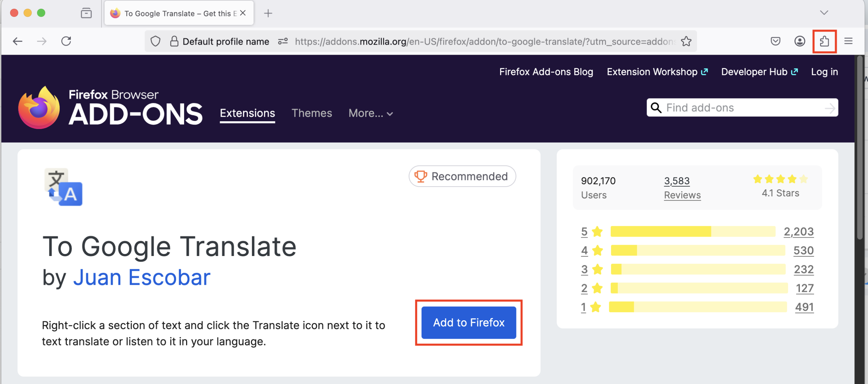Click the reload page icon
The image size is (868, 384).
66,41
